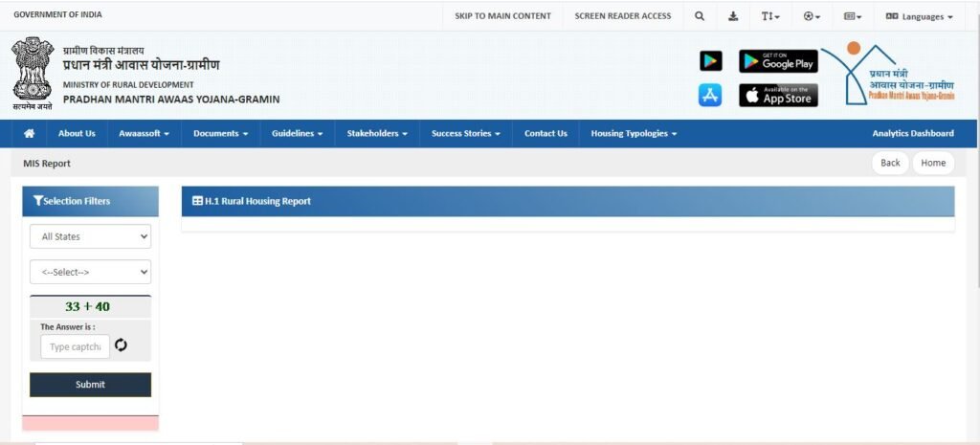
Task: Click Screen Reader Access link
Action: [622, 16]
